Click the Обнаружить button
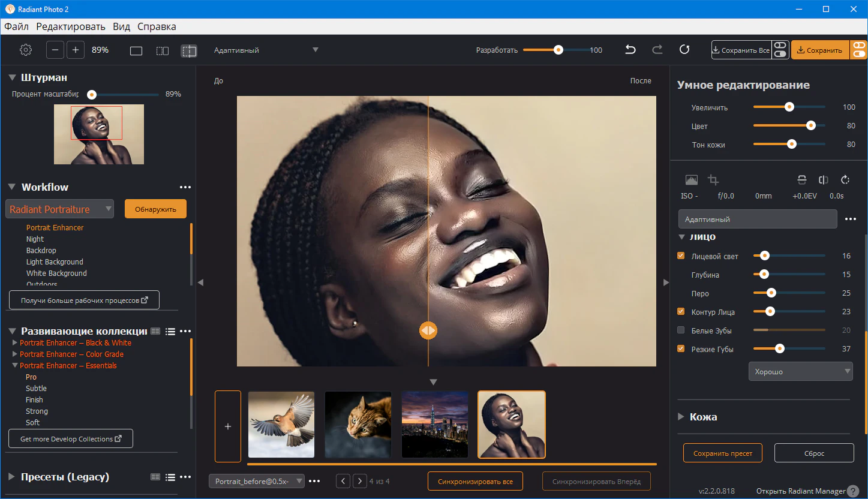The height and width of the screenshot is (499, 868). pyautogui.click(x=155, y=209)
